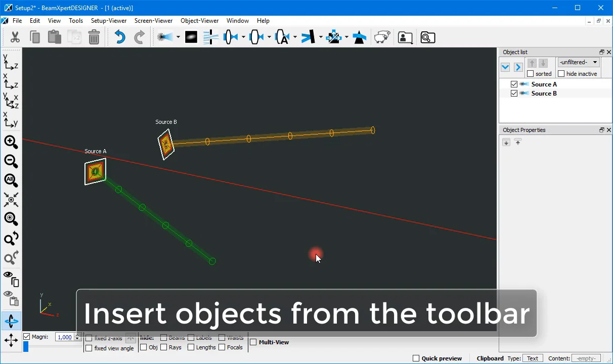Open the Tools menu
Screen dimensions: 613x364
point(76,21)
